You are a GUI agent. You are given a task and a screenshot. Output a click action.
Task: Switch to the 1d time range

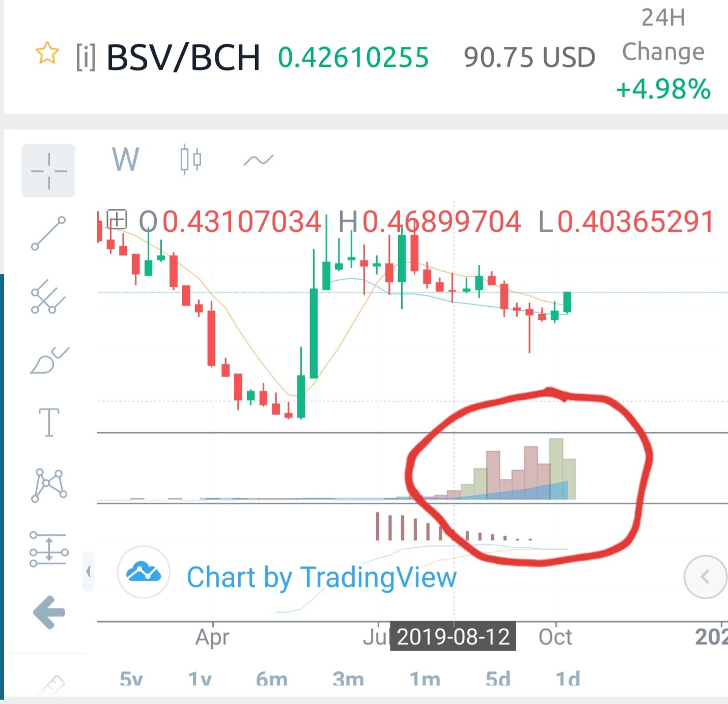tap(568, 679)
